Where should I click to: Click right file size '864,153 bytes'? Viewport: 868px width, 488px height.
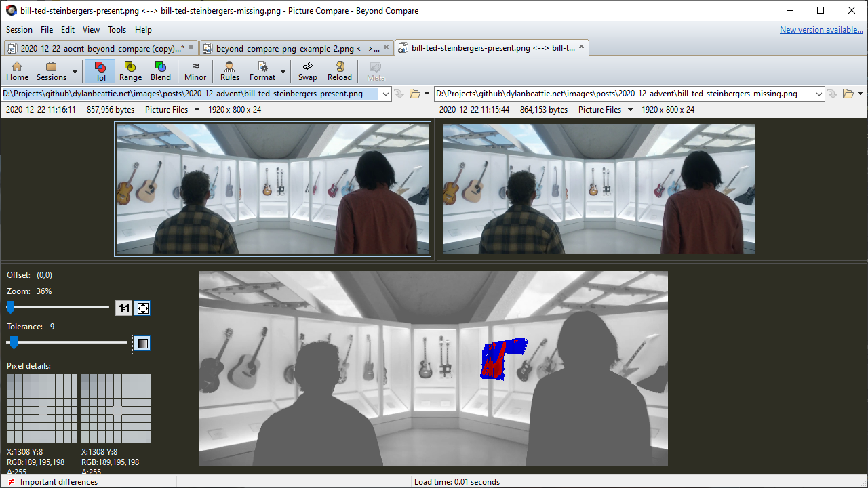(x=544, y=110)
